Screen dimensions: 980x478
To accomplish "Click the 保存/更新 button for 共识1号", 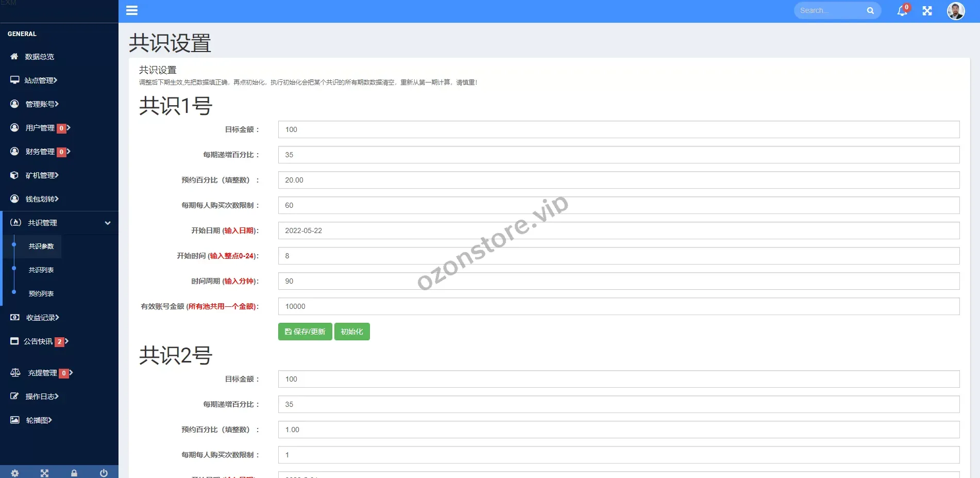I will (x=305, y=332).
